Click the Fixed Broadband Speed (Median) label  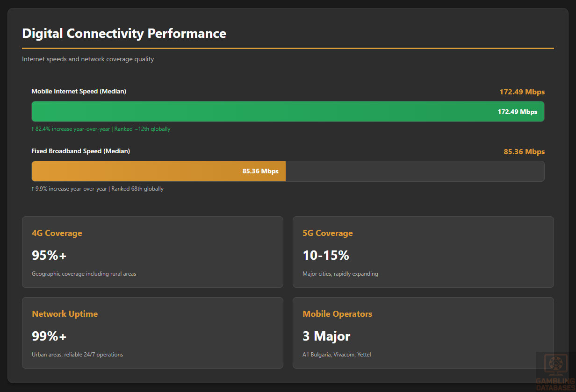point(80,151)
